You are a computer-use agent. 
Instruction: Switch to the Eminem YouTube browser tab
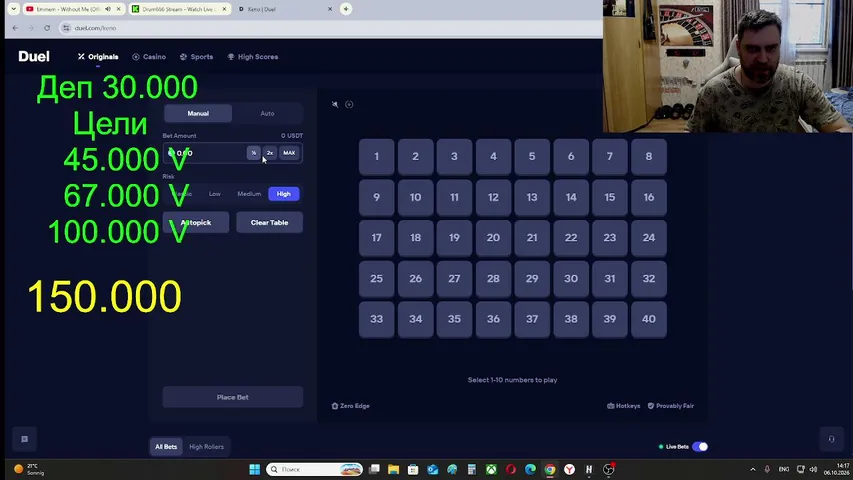click(69, 9)
